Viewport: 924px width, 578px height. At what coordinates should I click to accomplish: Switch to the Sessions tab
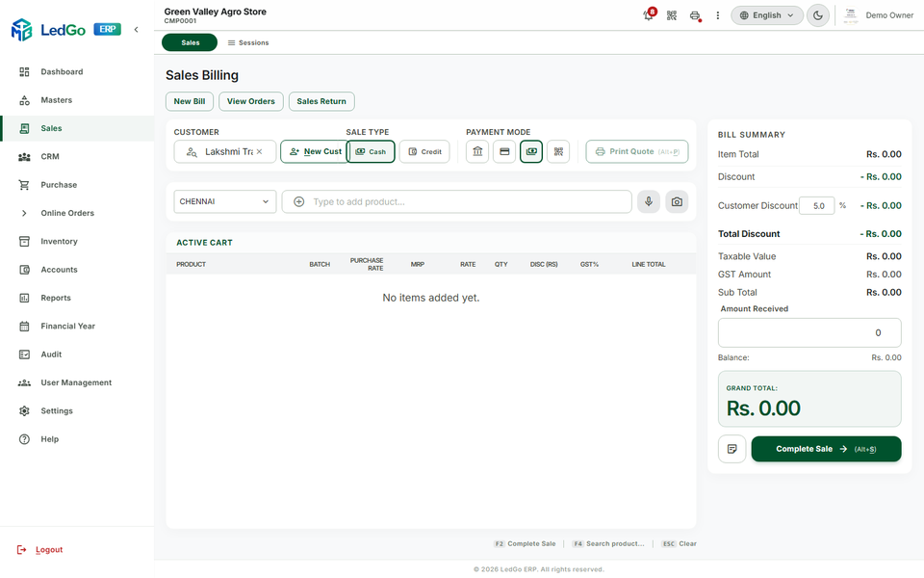pos(248,42)
